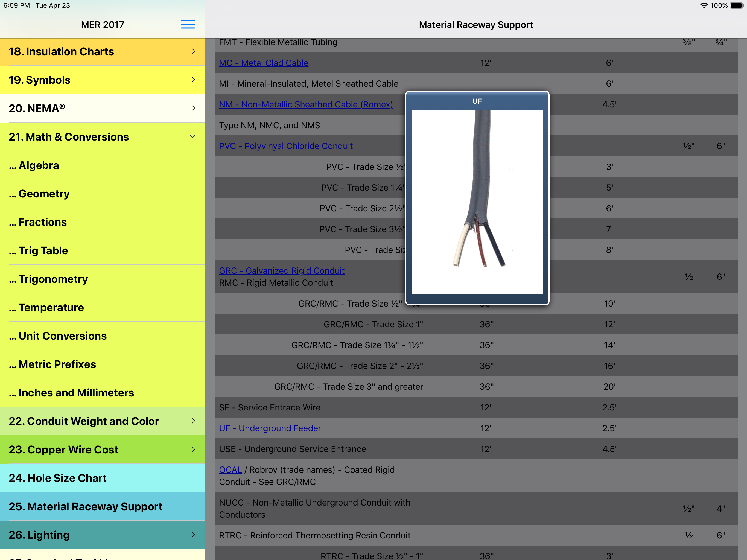
Task: Open NM - Non-Metallic Sheathed Cable link
Action: pyautogui.click(x=306, y=104)
